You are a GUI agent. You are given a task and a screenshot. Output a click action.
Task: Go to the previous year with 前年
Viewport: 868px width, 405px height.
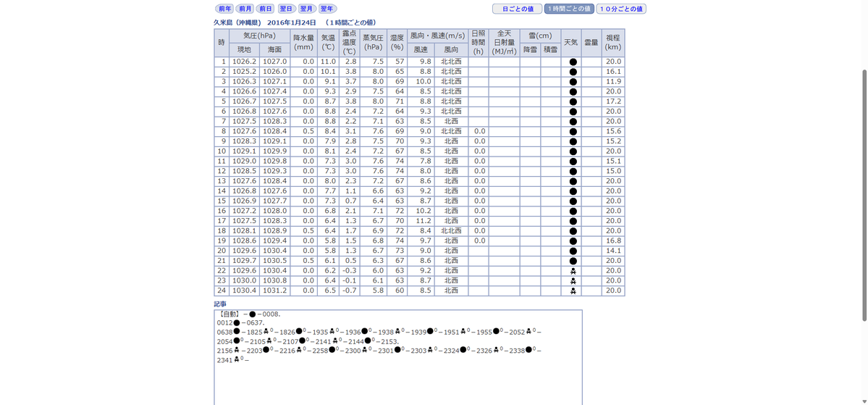click(x=224, y=9)
